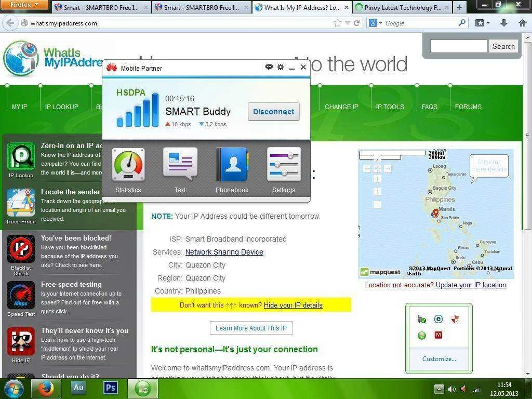
Task: Open the FORUMS navigation item
Action: click(x=468, y=107)
